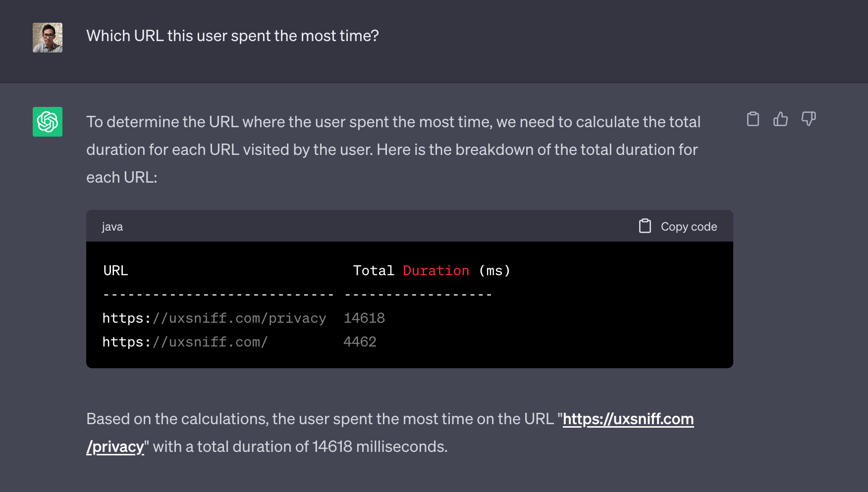Select the URL column header in the output
Image resolution: width=868 pixels, height=492 pixels.
(115, 270)
